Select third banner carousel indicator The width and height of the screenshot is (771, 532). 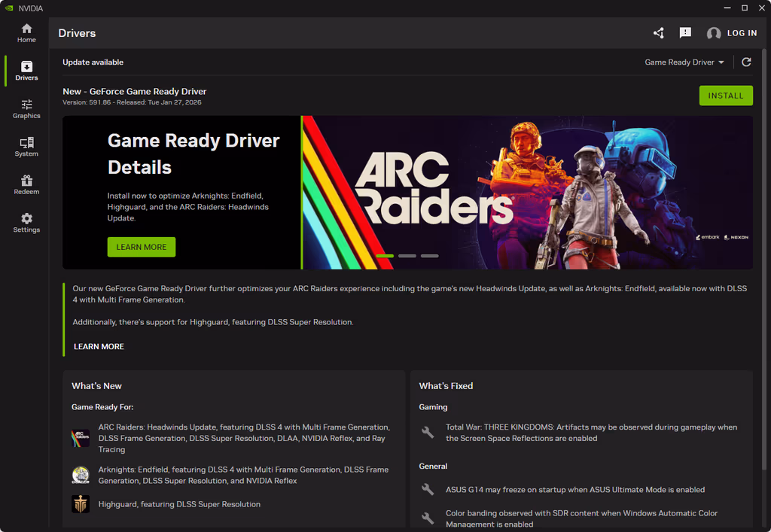tap(429, 256)
